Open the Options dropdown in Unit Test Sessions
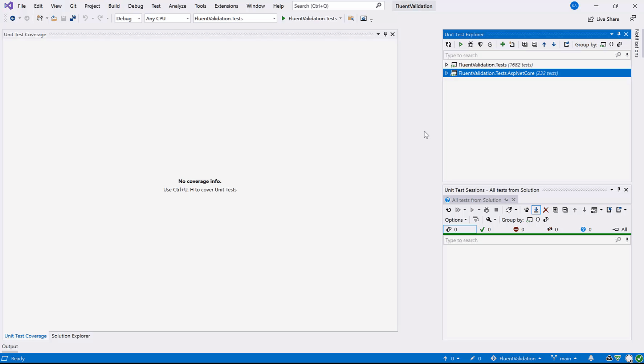Screen dimensions: 644x364 tap(456, 220)
